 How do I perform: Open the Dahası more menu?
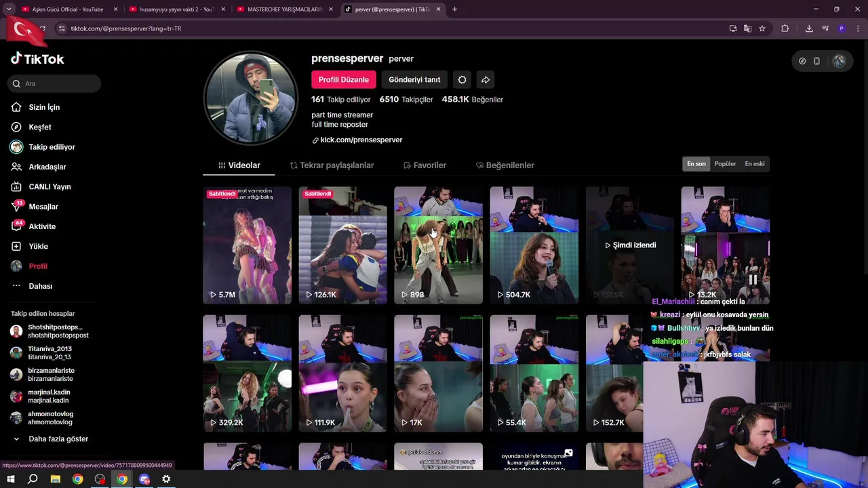coord(40,286)
